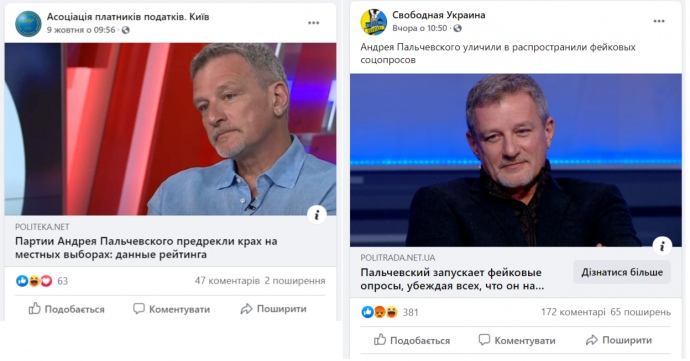Open Асоціація платників податків profile avatar

[28, 23]
